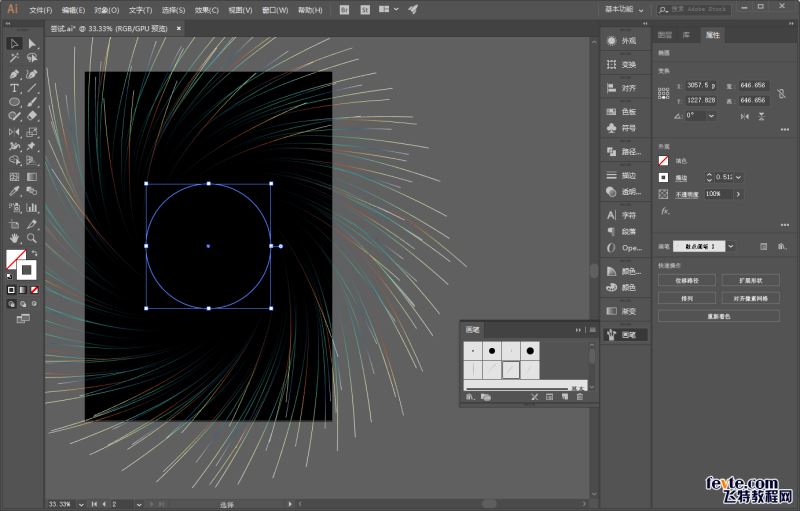Switch to the 属性 (Properties) tab
Screen dimensions: 800x511
(713, 35)
